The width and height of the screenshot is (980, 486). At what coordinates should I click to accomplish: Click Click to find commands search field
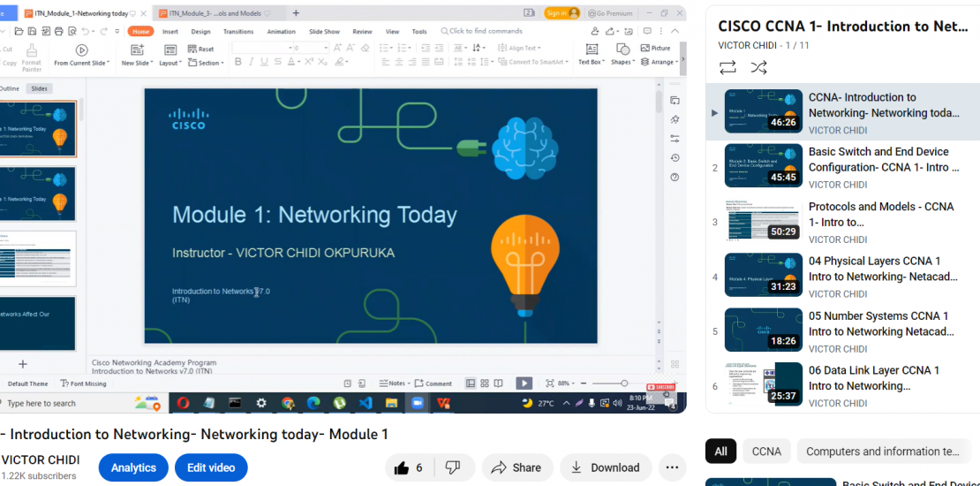pos(481,31)
